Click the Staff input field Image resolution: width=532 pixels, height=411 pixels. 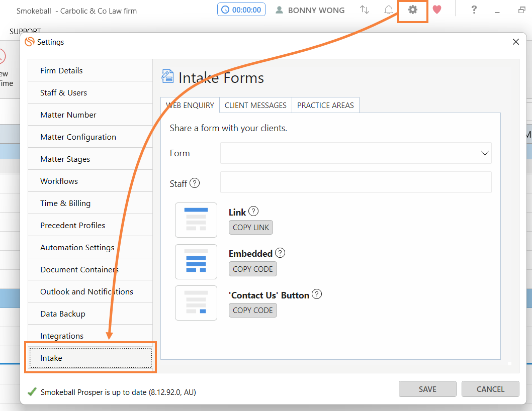click(356, 182)
